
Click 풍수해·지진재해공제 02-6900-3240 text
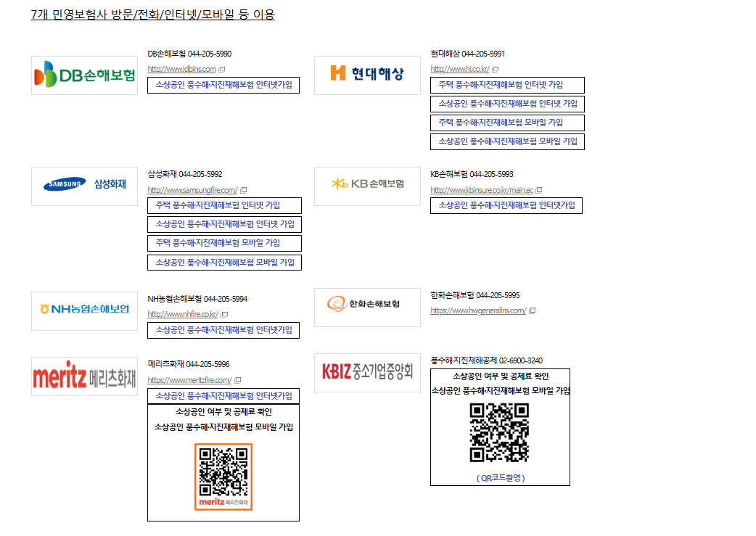[487, 360]
